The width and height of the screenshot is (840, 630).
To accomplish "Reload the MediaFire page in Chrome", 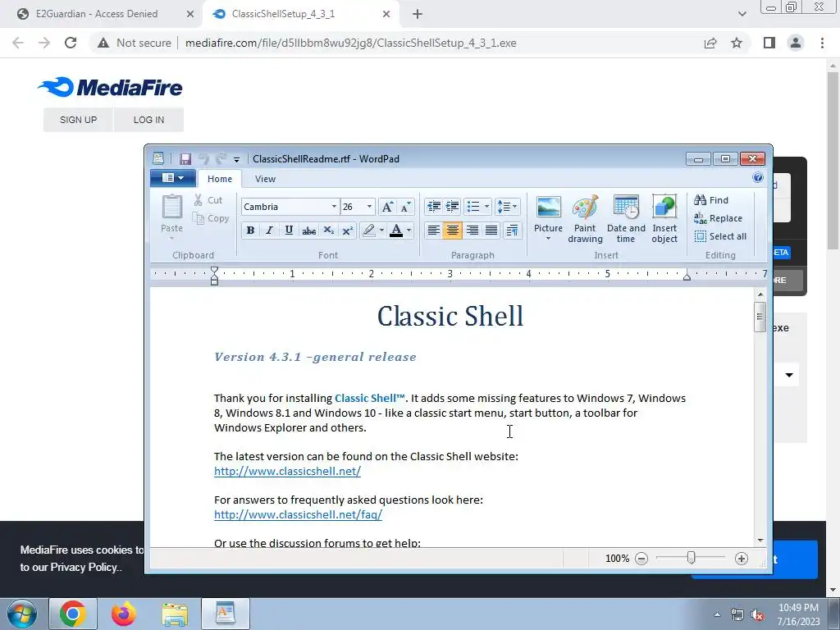I will click(x=71, y=43).
